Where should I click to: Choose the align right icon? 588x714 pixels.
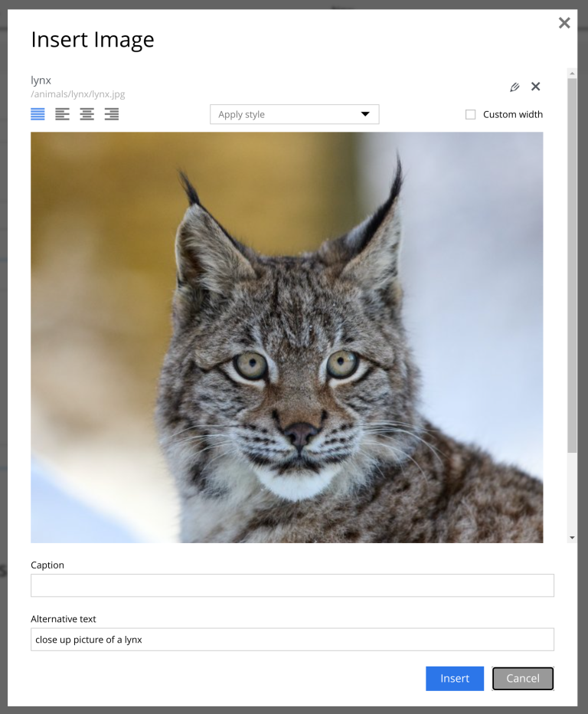click(112, 114)
